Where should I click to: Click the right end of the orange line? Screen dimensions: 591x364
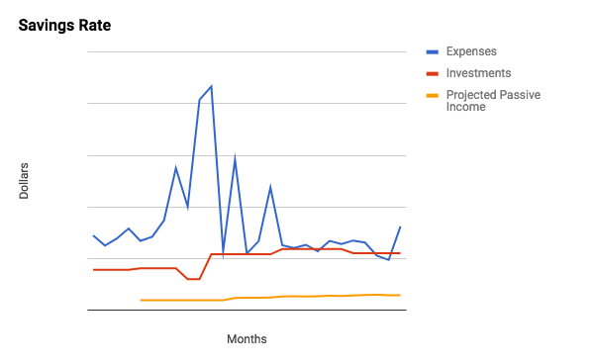[x=400, y=295]
